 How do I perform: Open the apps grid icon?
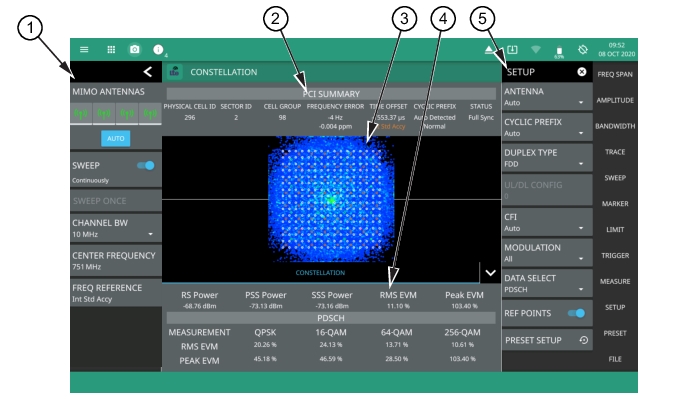click(111, 50)
